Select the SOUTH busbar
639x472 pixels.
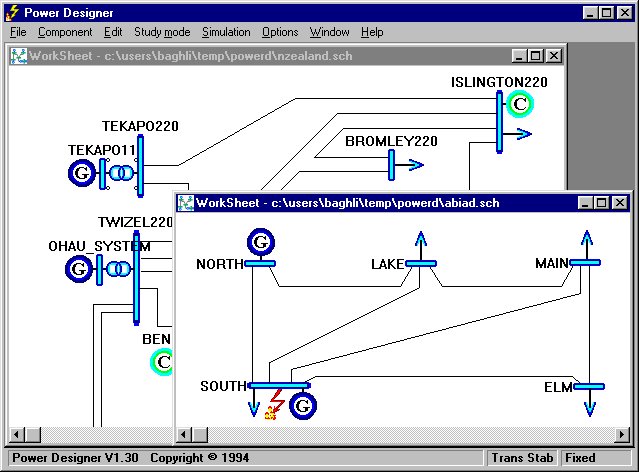[x=280, y=385]
